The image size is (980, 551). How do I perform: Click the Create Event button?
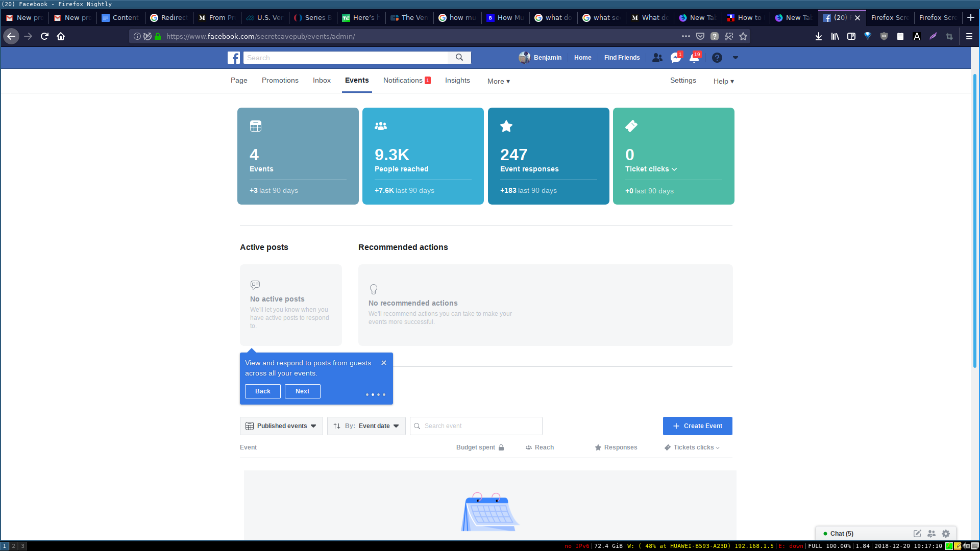pos(698,426)
